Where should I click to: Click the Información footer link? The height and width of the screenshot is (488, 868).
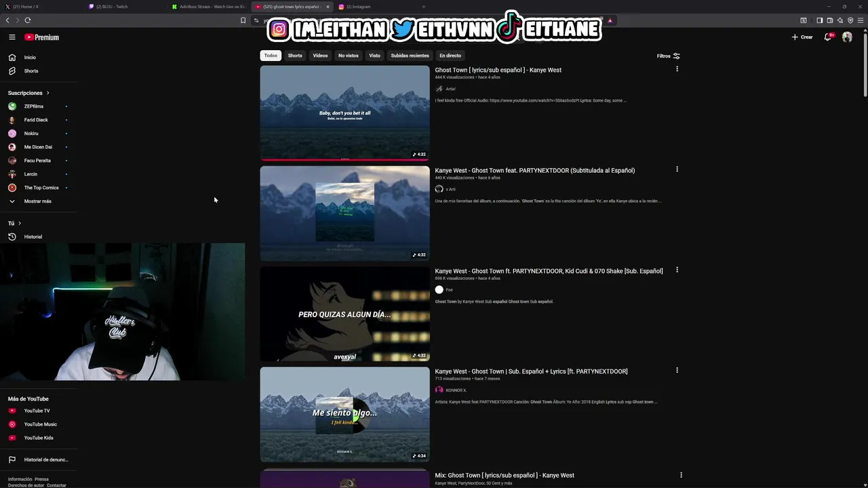pyautogui.click(x=20, y=479)
